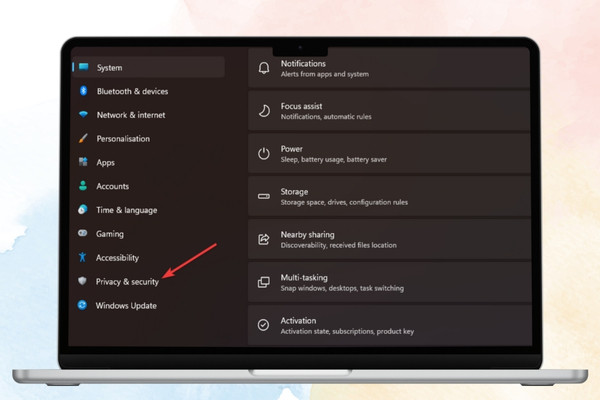Open the Nearby sharing card
Image resolution: width=600 pixels, height=400 pixels.
click(389, 239)
